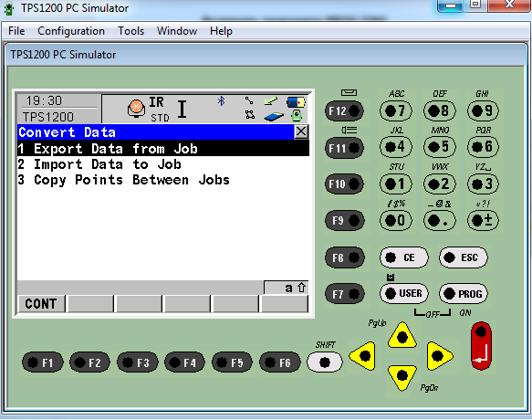Click the F4 function key

(x=185, y=362)
